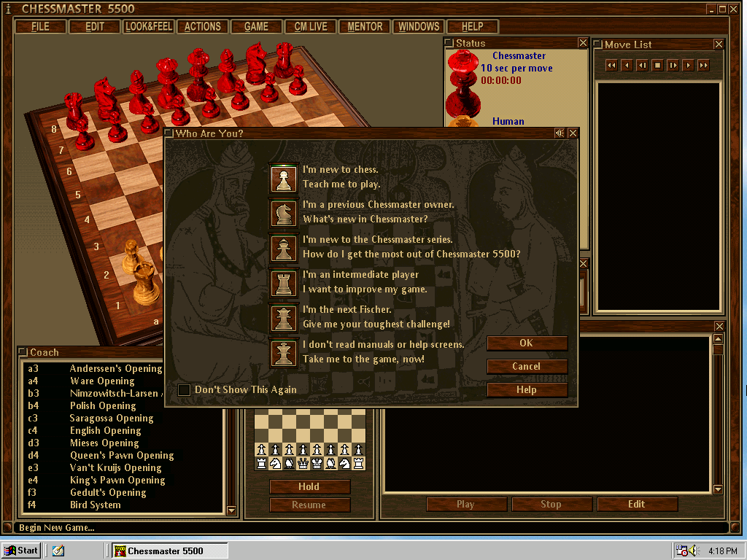Viewport: 747px width, 560px height.
Task: Open the Coach panel system menu icon
Action: tap(23, 352)
